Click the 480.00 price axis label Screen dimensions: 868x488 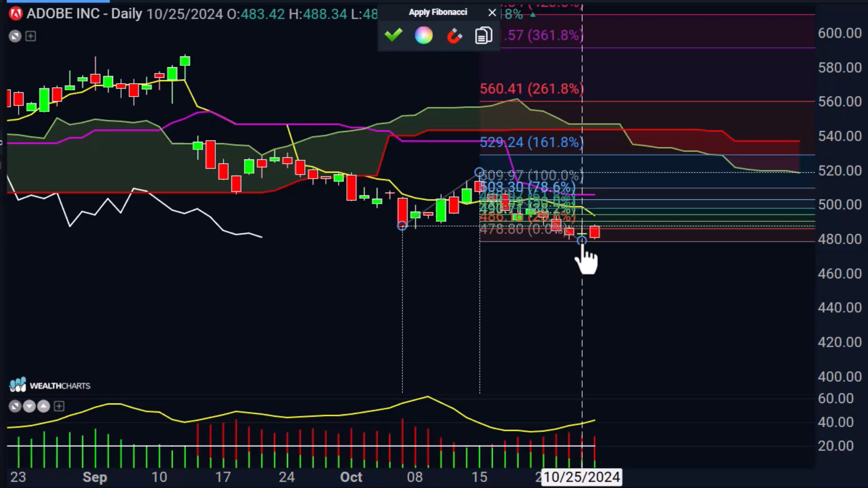[840, 239]
